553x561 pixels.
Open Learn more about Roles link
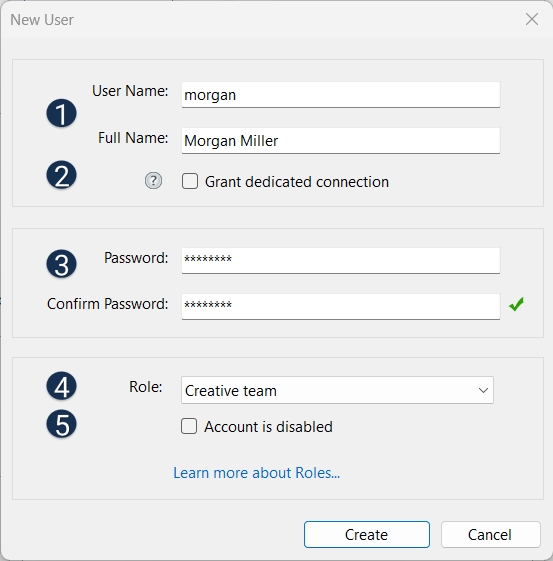point(256,473)
